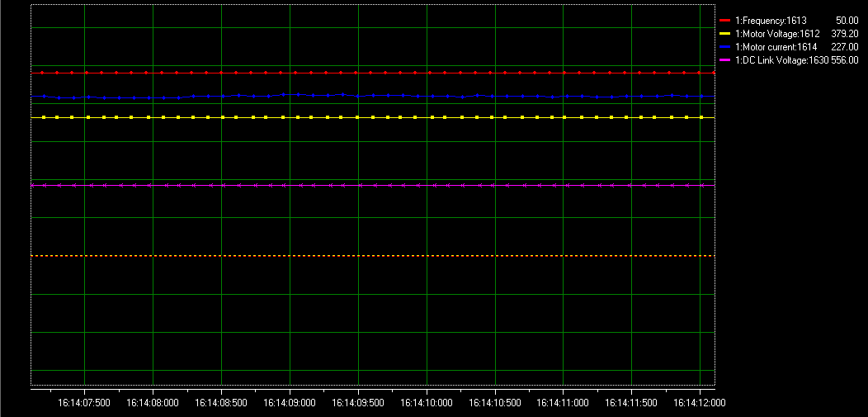Click the Motor current value 227.00
The width and height of the screenshot is (868, 417).
[x=844, y=48]
